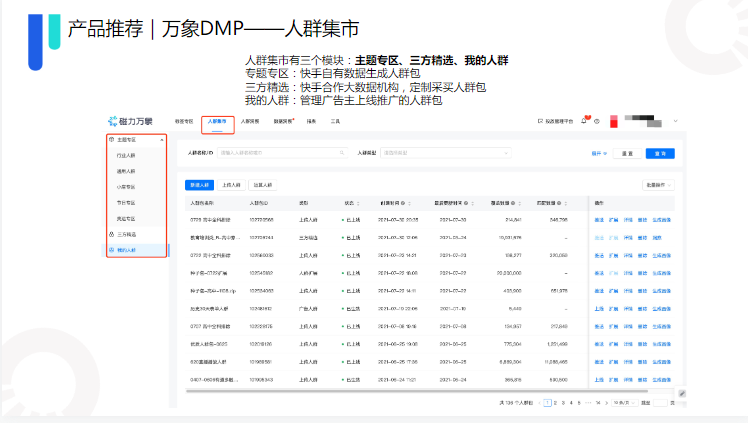Image resolution: width=748 pixels, height=423 pixels.
Task: Open the tab with the red dot badge
Action: point(283,122)
